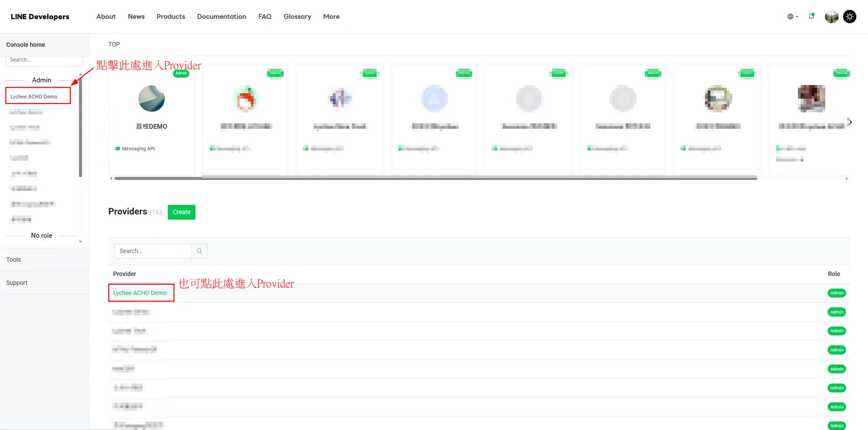This screenshot has width=868, height=430.
Task: Open the 荔枝DEMO channel avatar
Action: 151,99
